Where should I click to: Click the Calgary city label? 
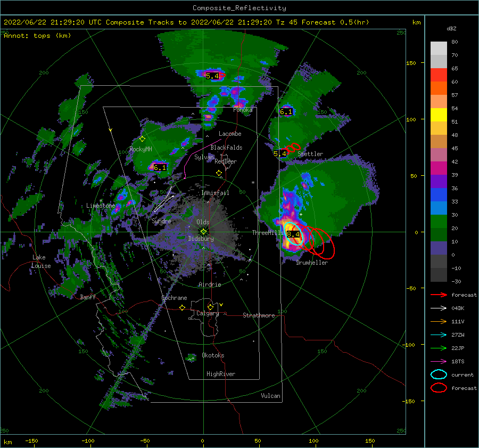(x=208, y=313)
